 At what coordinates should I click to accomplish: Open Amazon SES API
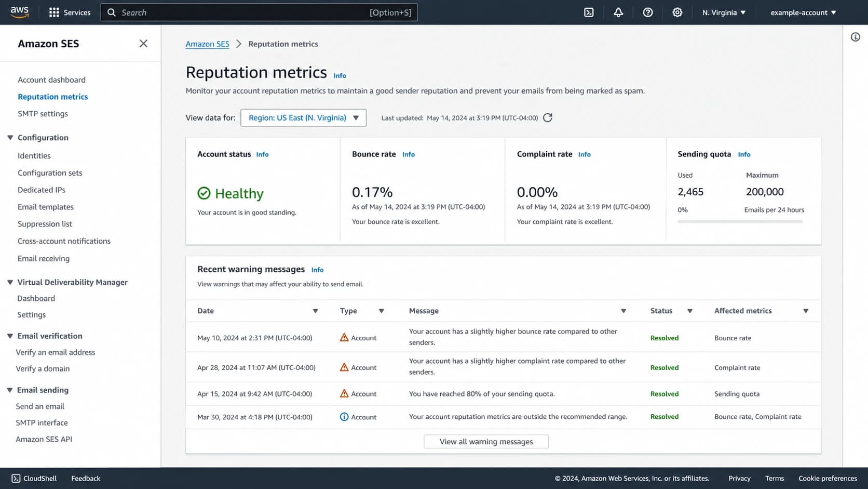coord(44,440)
